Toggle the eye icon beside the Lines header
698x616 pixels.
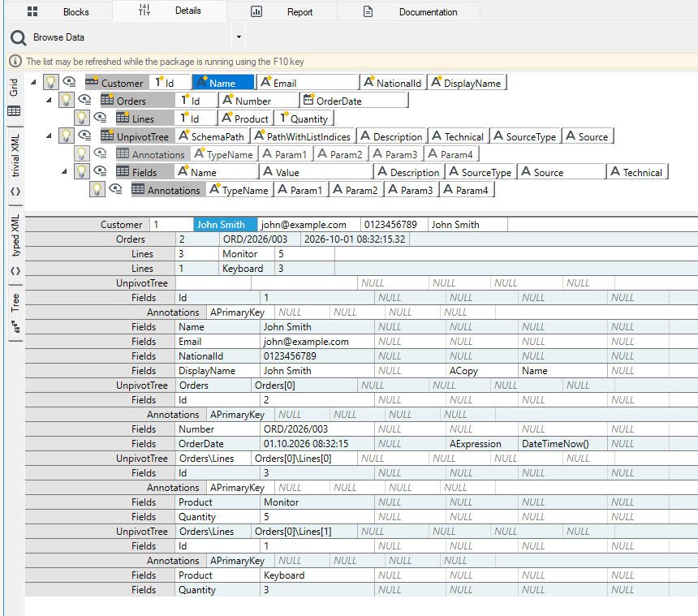pyautogui.click(x=100, y=118)
